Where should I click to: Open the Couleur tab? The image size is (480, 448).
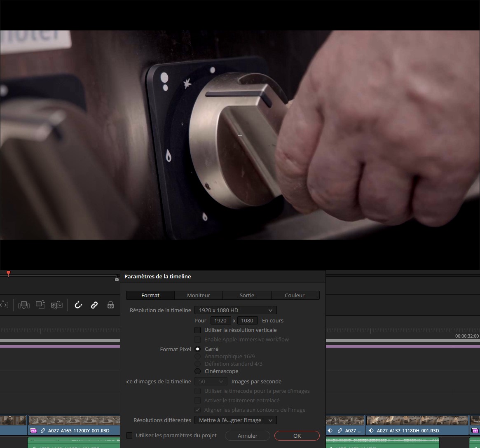point(295,295)
